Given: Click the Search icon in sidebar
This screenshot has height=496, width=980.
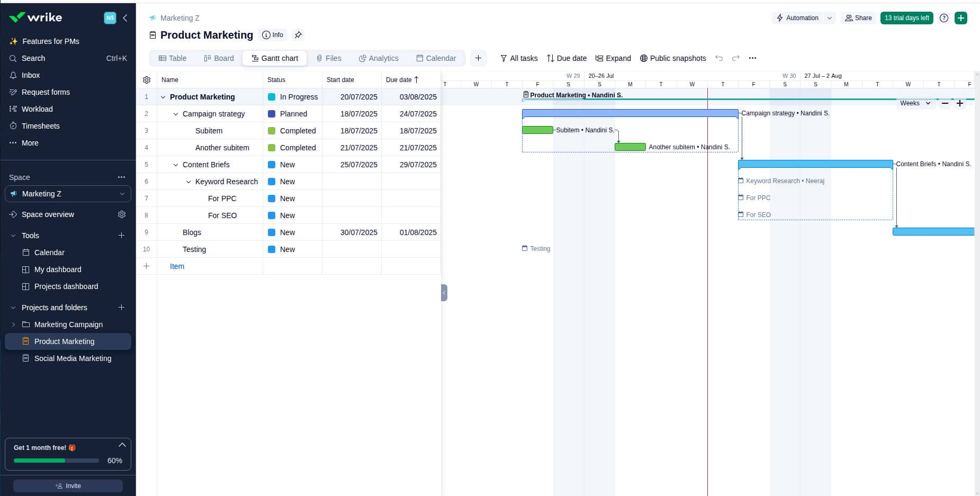Looking at the screenshot, I should 13,58.
